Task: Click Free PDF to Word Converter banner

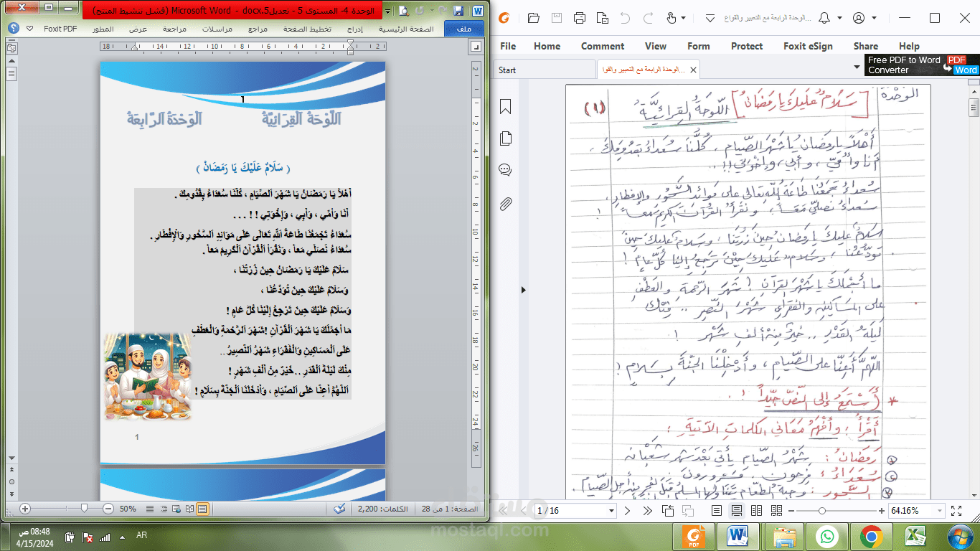Action: [x=922, y=65]
